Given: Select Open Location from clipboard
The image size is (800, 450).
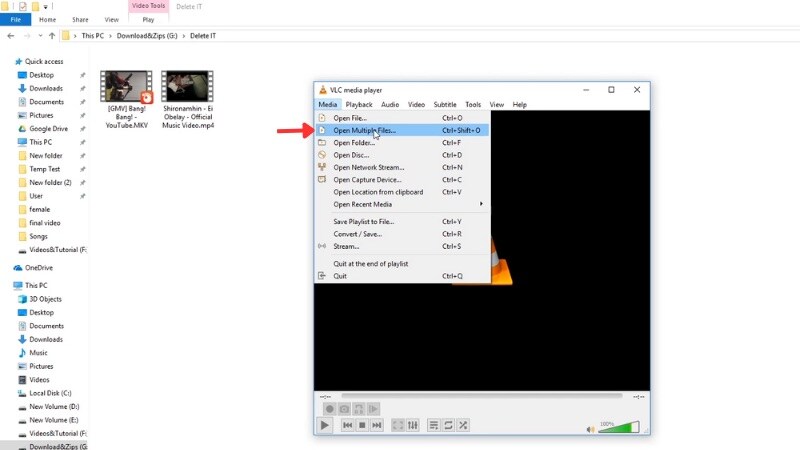Looking at the screenshot, I should coord(403,192).
